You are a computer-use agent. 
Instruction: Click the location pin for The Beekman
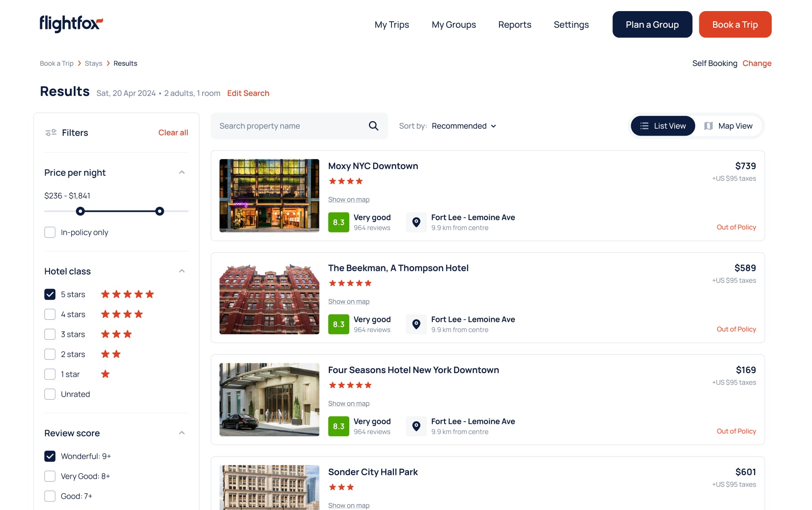point(416,324)
